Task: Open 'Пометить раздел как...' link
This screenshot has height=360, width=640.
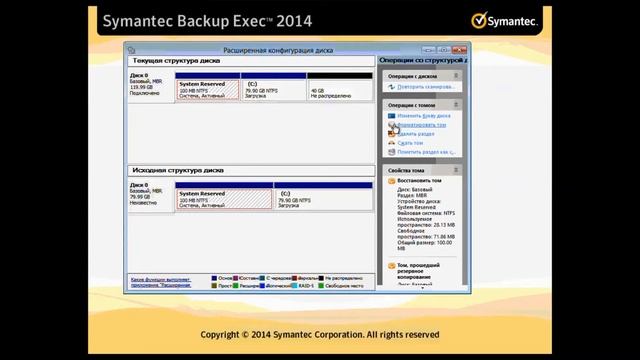Action: [x=426, y=152]
